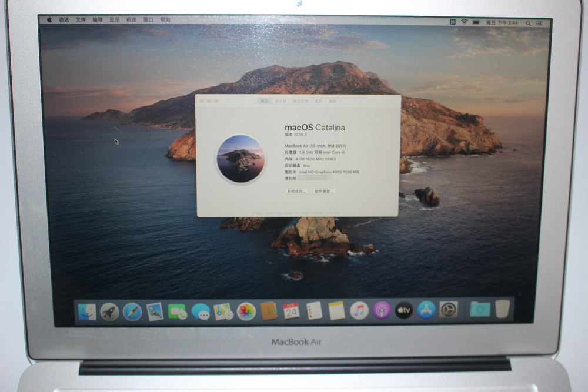Image resolution: width=588 pixels, height=392 pixels.
Task: Click the input source menu icon
Action: coord(453,22)
